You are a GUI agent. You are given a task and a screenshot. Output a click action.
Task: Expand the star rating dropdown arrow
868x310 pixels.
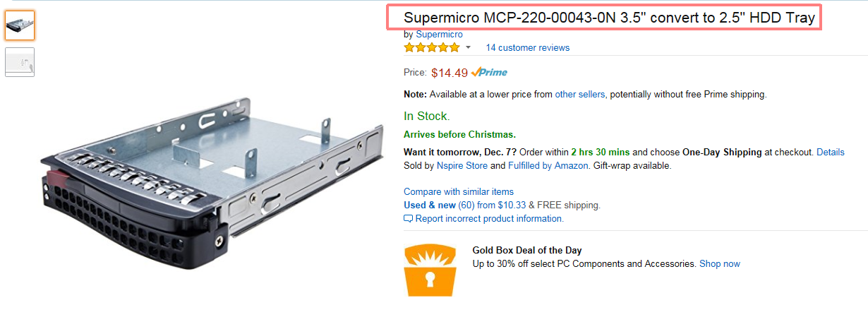point(468,48)
